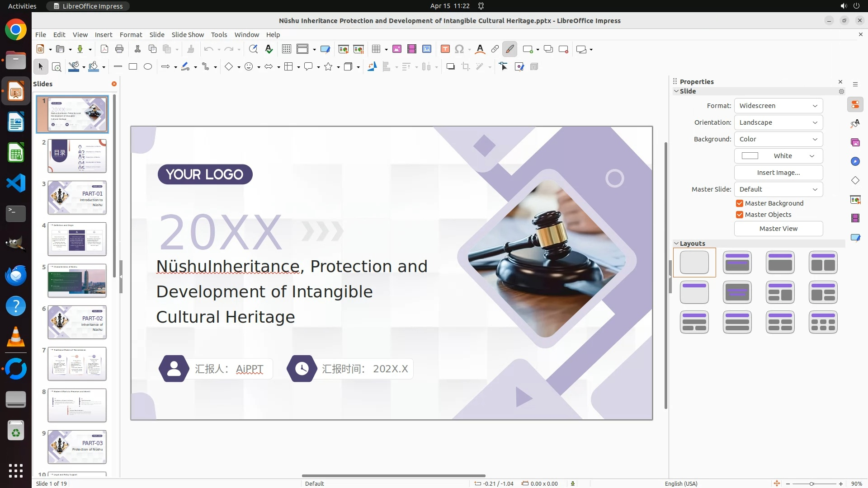The height and width of the screenshot is (488, 868).
Task: Expand the Orientation Landscape dropdown
Action: tap(778, 122)
